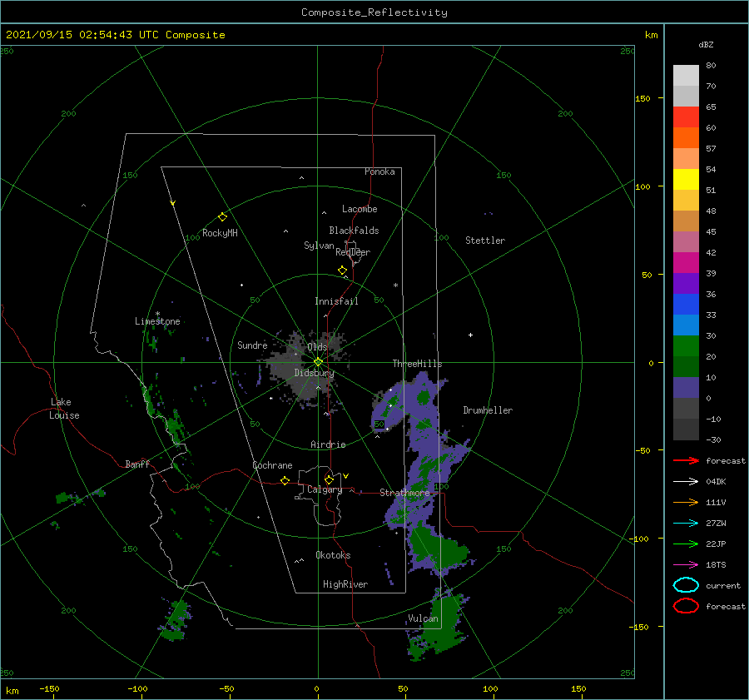
Task: Click the Airdrie label
Action: tap(328, 444)
